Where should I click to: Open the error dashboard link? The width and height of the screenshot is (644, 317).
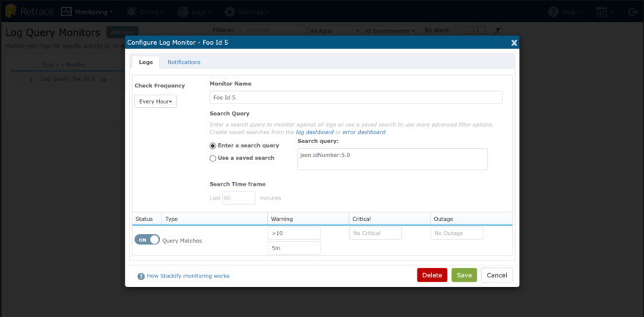click(364, 132)
